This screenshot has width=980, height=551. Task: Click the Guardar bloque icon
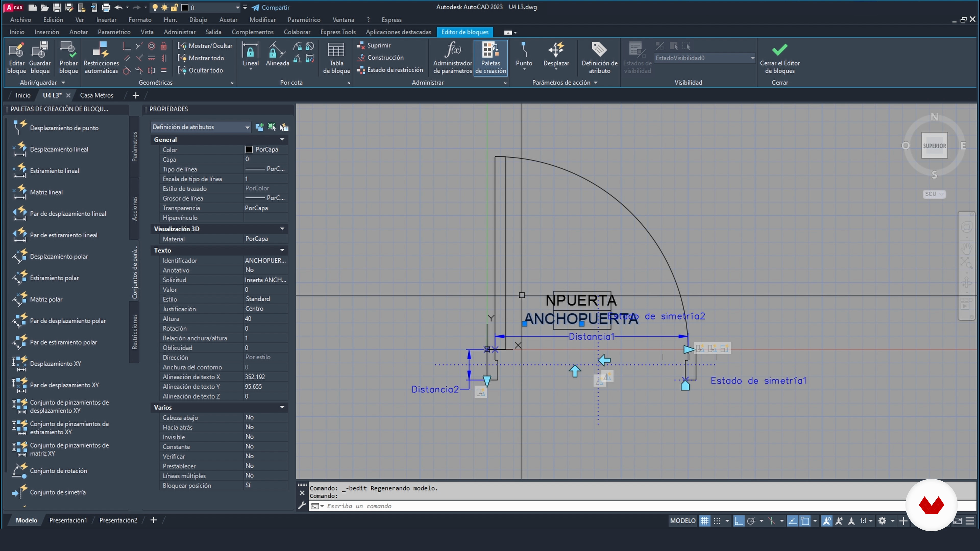pyautogui.click(x=40, y=50)
